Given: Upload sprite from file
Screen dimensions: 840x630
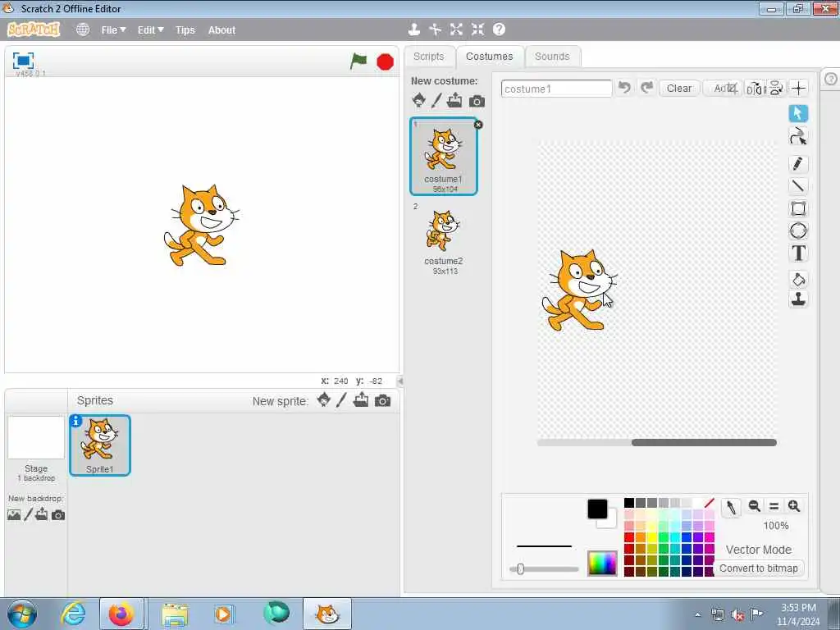Looking at the screenshot, I should pos(361,399).
